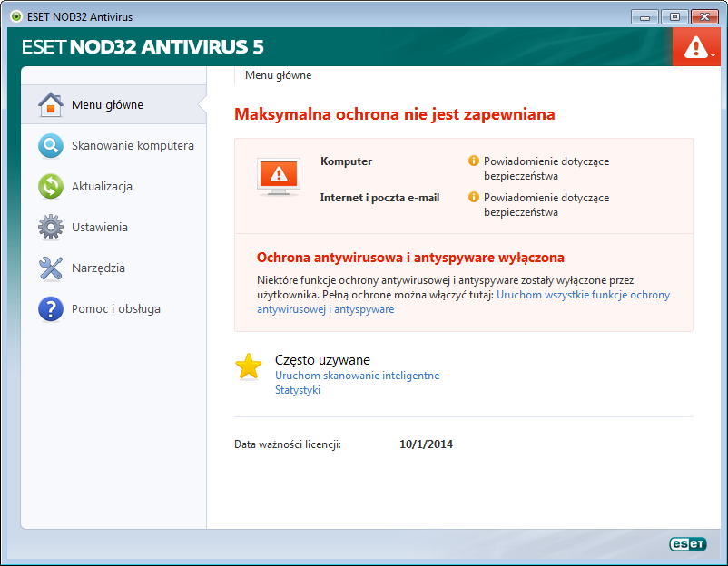Click the Menu główne house icon
This screenshot has height=566, width=728.
[x=51, y=104]
